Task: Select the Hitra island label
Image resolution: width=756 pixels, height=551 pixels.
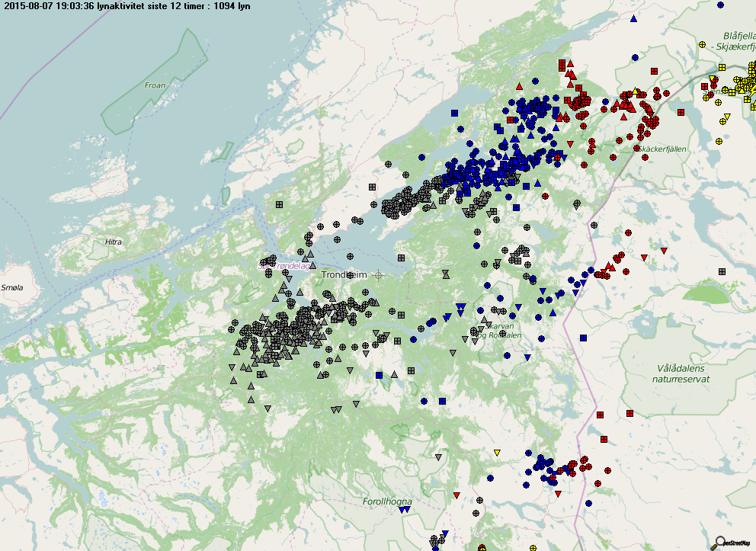Action: coord(113,242)
